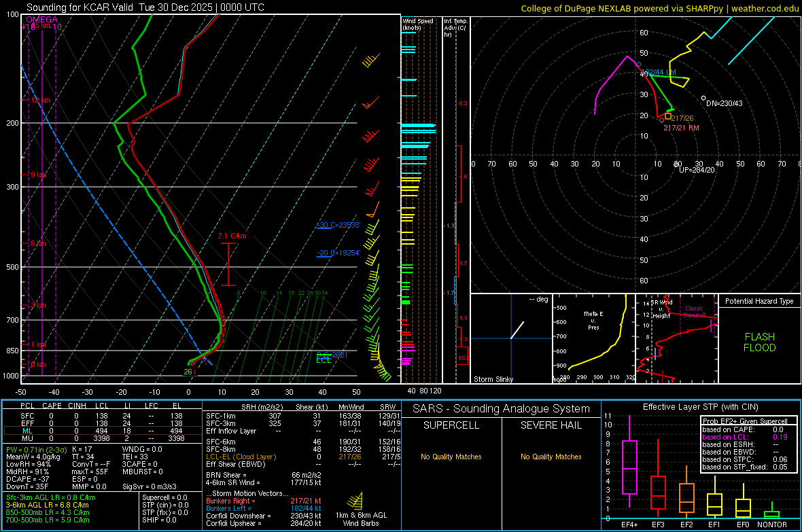The image size is (802, 532).
Task: Select the green FLASH FLOOD hazard text
Action: coord(760,342)
